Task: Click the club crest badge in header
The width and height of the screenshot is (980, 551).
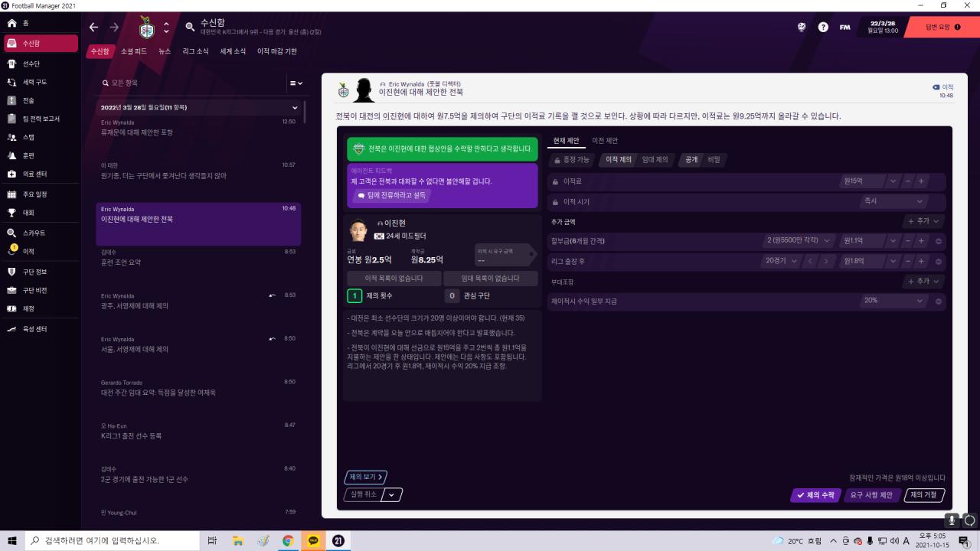Action: tap(147, 28)
